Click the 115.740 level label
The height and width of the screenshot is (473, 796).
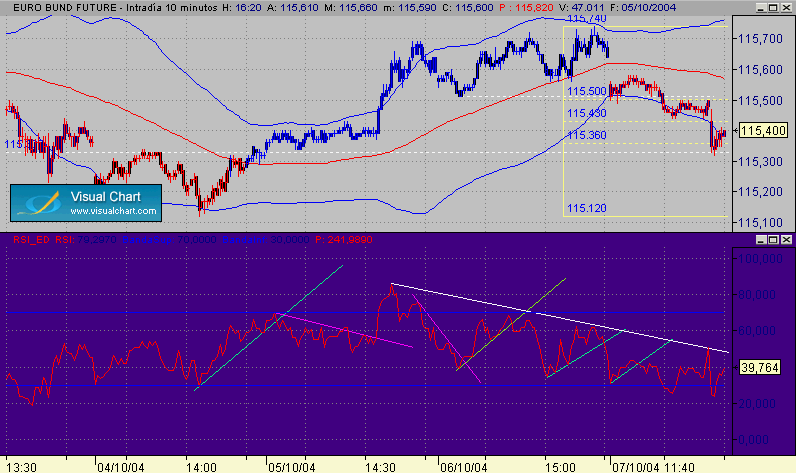(x=587, y=19)
